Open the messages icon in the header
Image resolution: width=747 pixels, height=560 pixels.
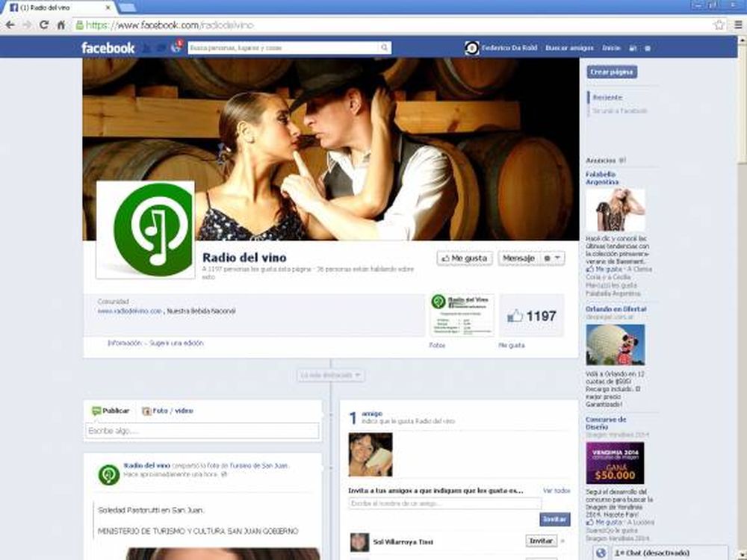161,48
